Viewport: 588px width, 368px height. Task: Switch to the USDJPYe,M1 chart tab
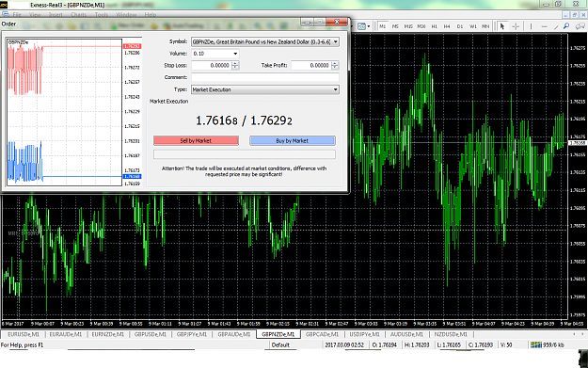tap(364, 334)
